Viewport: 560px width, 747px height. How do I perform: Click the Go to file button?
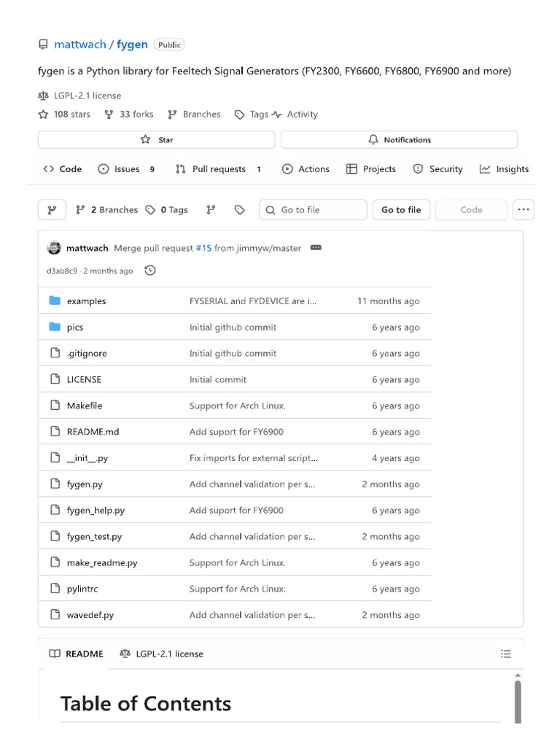401,210
